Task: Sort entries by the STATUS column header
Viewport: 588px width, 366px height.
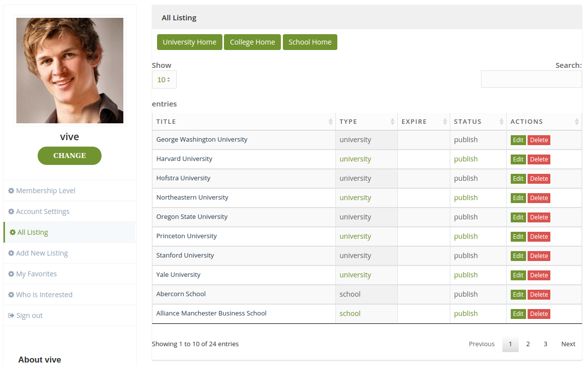Action: [x=500, y=121]
